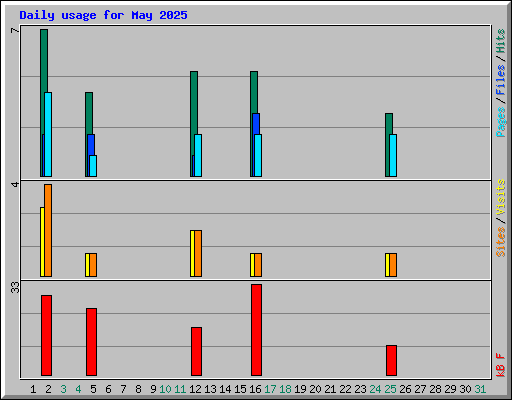Click the y-axis maximum value 7
Screen dimensions: 512x400
tap(15, 31)
